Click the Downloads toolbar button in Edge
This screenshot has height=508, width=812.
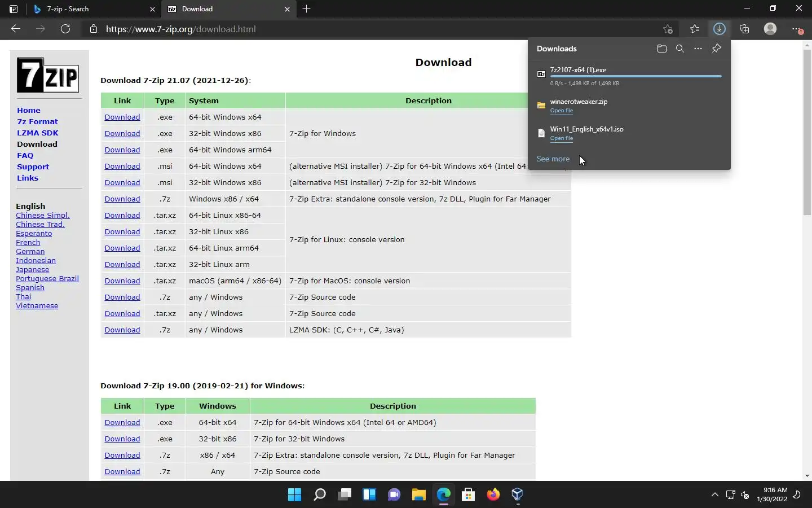pyautogui.click(x=719, y=29)
